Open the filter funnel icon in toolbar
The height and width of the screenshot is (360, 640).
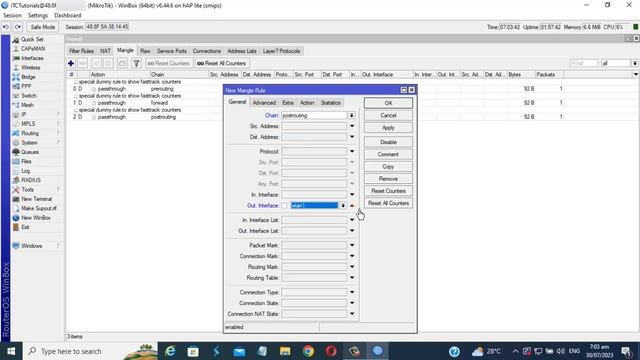(x=136, y=63)
